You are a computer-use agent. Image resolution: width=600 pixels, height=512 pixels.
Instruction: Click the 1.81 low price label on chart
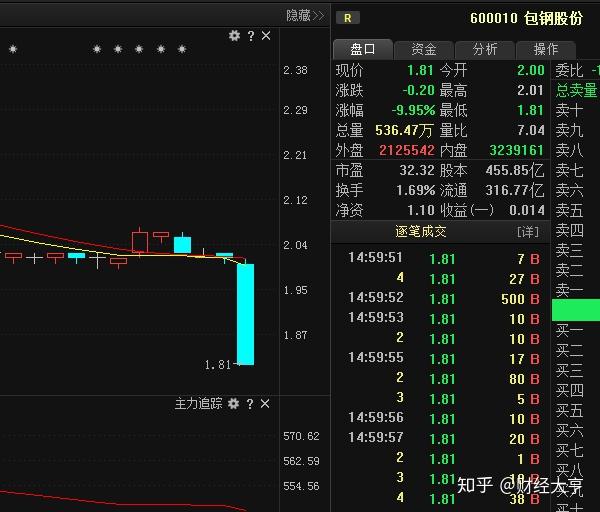coord(217,365)
